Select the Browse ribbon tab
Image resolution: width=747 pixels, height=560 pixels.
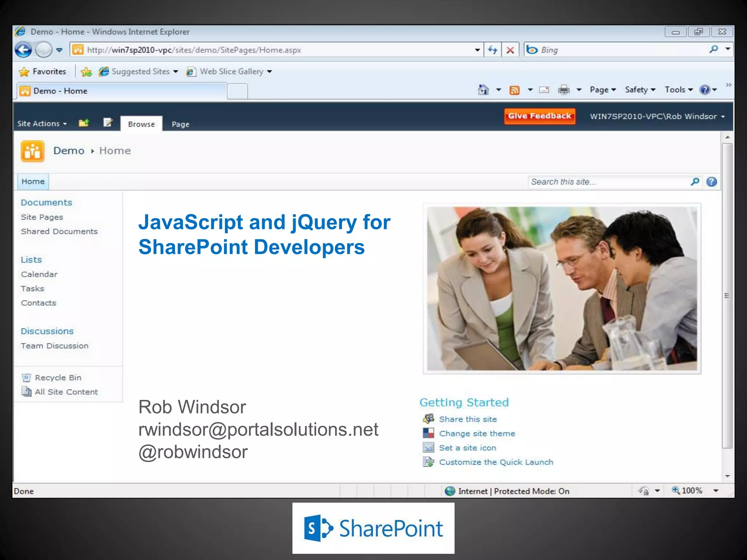point(141,124)
